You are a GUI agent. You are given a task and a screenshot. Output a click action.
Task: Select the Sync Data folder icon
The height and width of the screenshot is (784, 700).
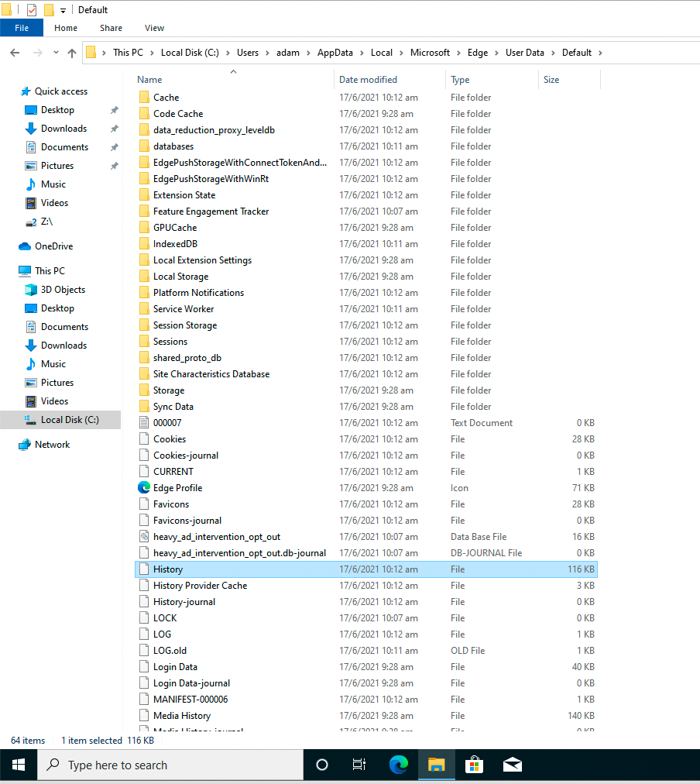(144, 406)
